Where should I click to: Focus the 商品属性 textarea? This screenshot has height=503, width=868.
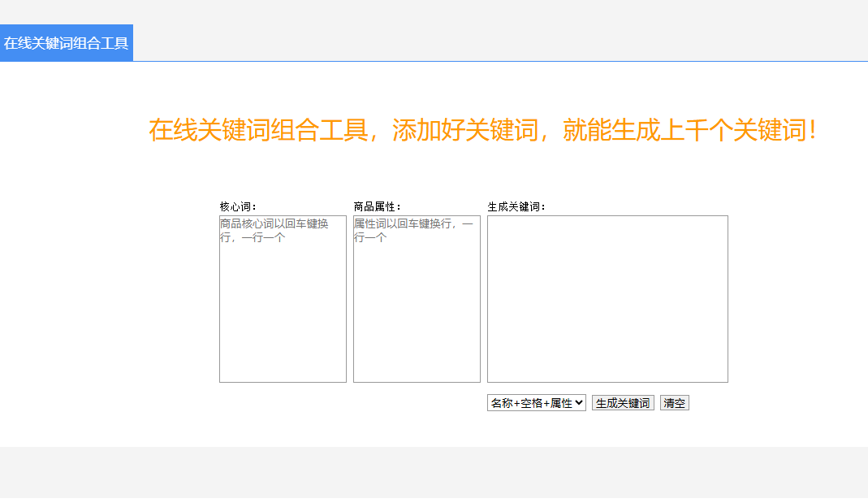(x=417, y=309)
